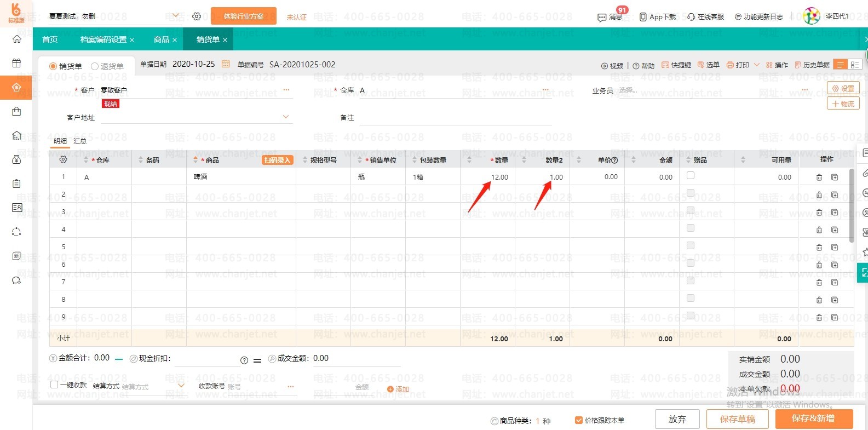
Task: Click the calendar icon beside document date
Action: pos(225,64)
